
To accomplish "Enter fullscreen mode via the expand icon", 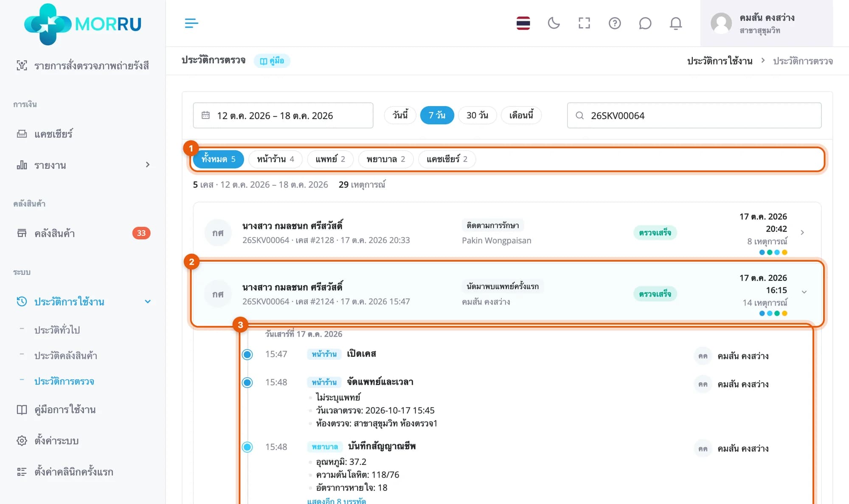I will 584,23.
